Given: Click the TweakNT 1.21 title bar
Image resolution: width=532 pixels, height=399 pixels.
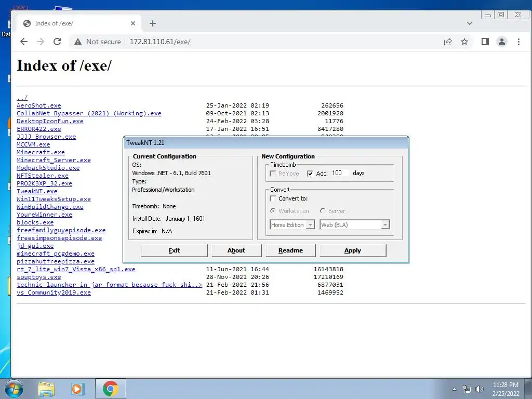Looking at the screenshot, I should pos(265,142).
